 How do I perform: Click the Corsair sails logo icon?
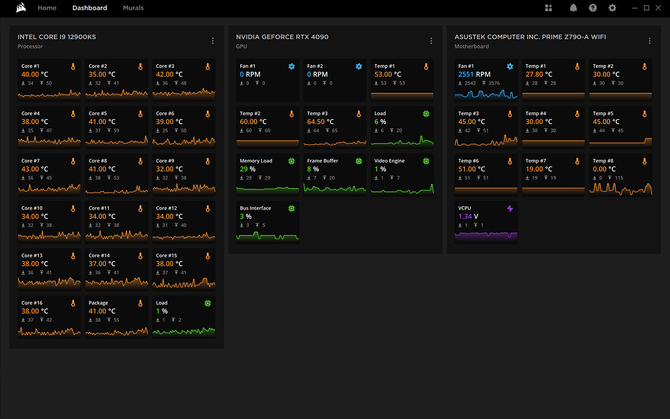click(21, 8)
